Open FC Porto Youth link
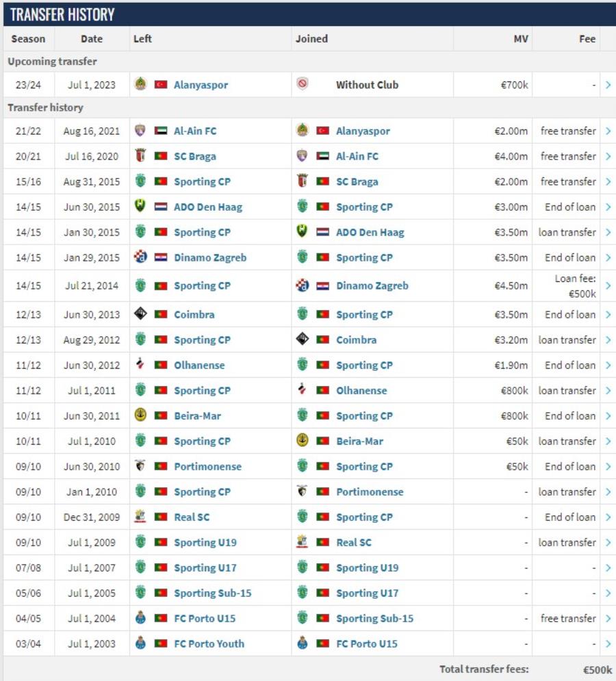The image size is (616, 681). 209,643
